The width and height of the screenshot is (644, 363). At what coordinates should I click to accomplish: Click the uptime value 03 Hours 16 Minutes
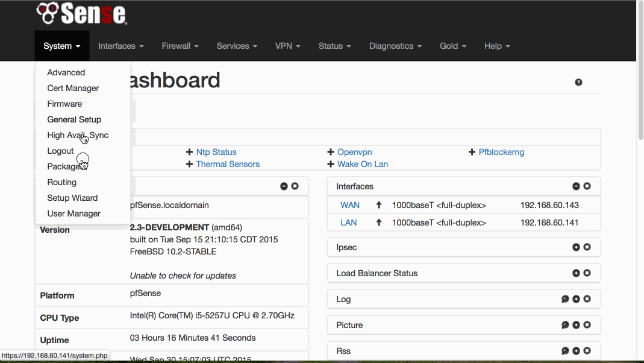tap(193, 338)
